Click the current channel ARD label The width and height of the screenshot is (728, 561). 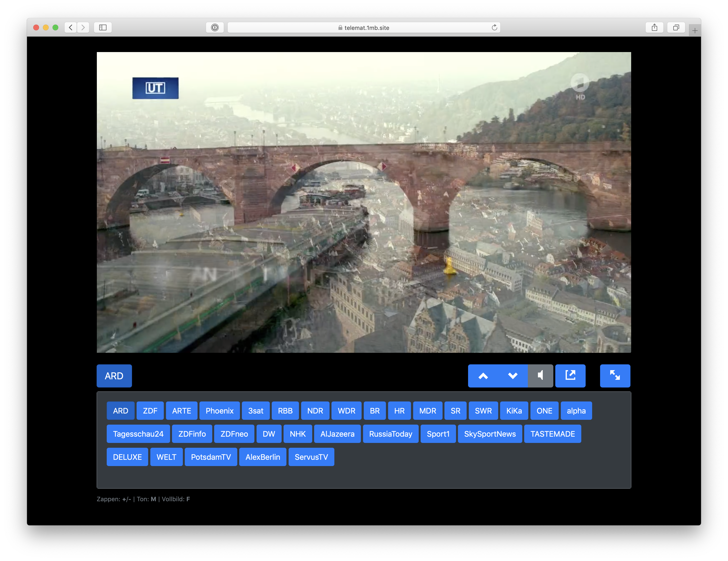tap(114, 375)
